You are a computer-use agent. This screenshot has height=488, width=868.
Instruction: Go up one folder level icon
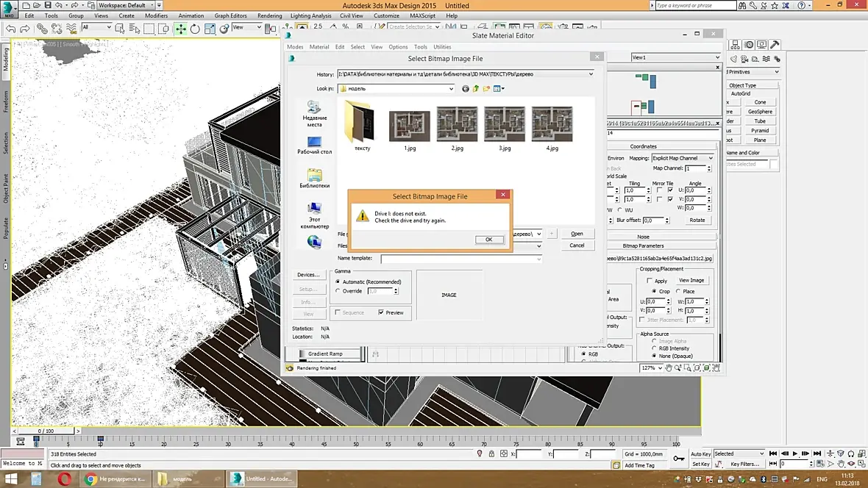pos(476,89)
